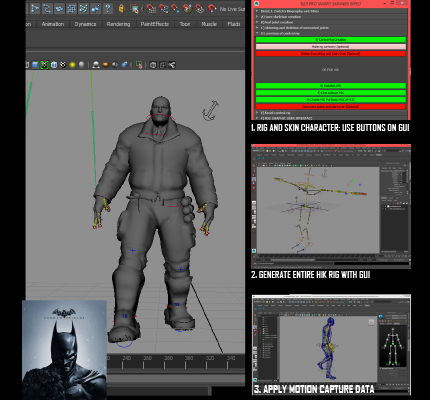Switch to the PaintEffects shelf tab

click(x=155, y=24)
